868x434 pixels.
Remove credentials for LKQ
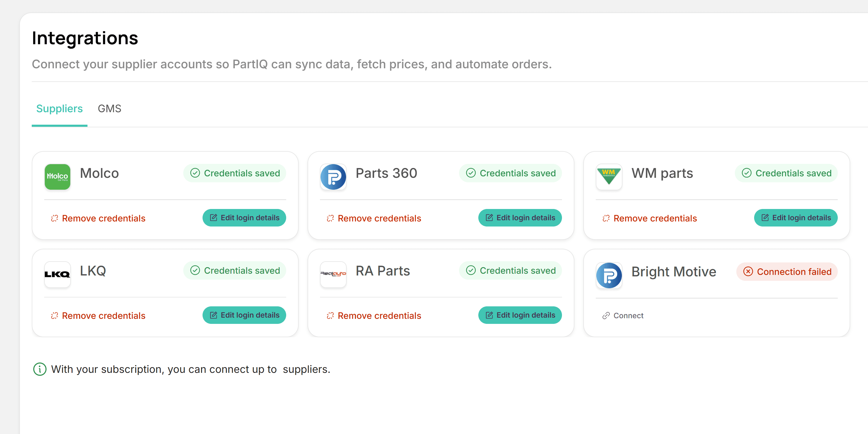pos(98,316)
